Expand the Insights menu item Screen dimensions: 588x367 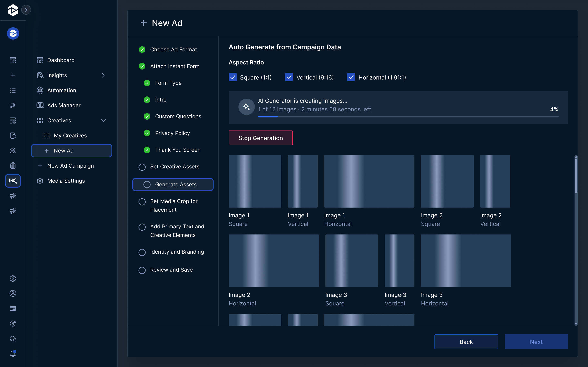click(103, 75)
